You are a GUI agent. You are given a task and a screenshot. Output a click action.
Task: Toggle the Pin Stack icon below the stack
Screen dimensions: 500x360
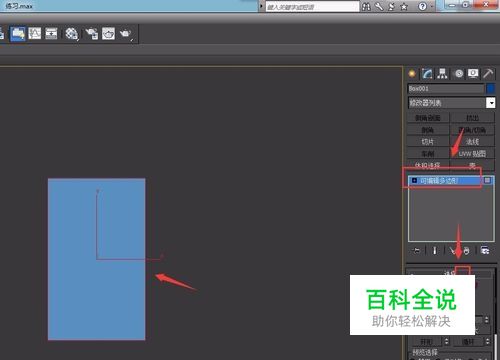coord(416,250)
